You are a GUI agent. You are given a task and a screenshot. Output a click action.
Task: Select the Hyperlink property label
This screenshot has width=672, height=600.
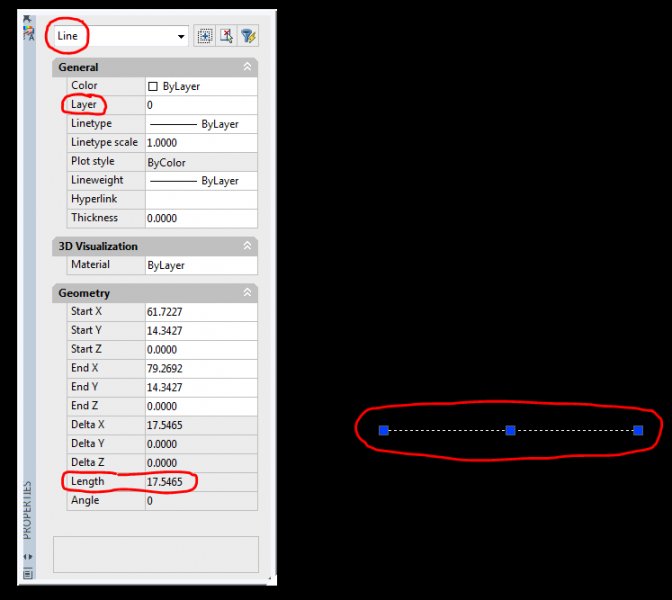(94, 199)
